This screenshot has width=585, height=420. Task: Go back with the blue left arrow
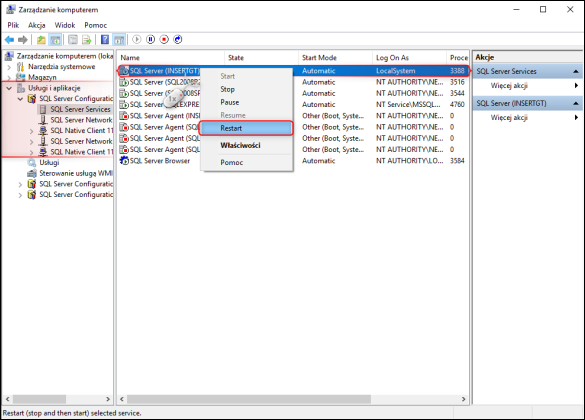click(x=9, y=40)
